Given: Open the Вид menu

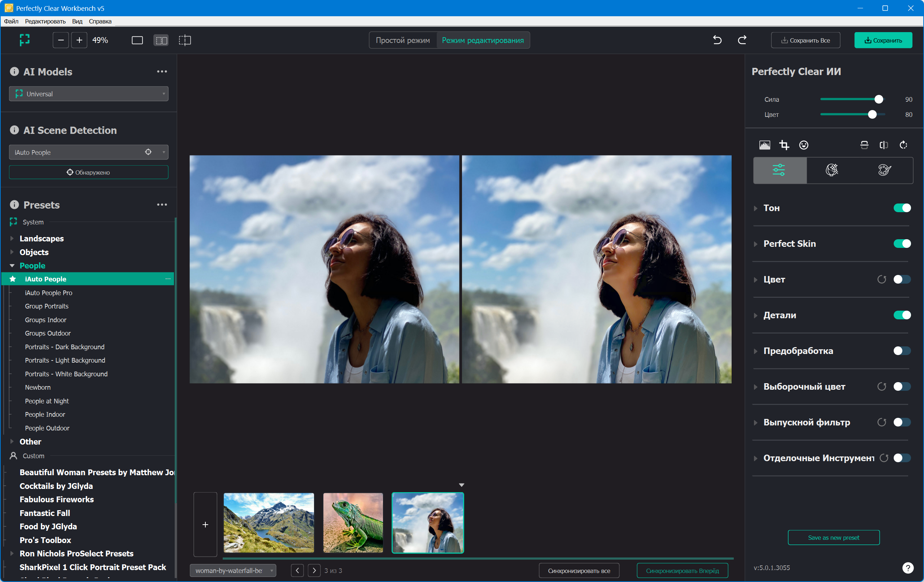Looking at the screenshot, I should point(77,22).
